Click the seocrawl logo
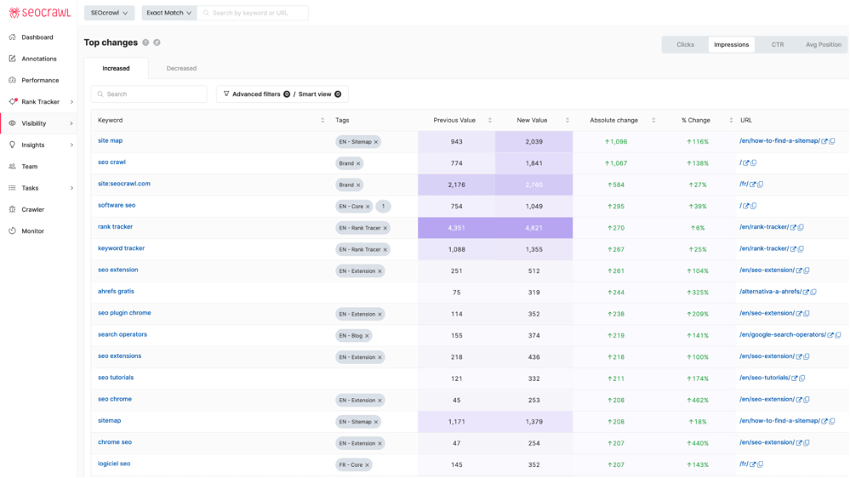The height and width of the screenshot is (478, 850). (40, 12)
